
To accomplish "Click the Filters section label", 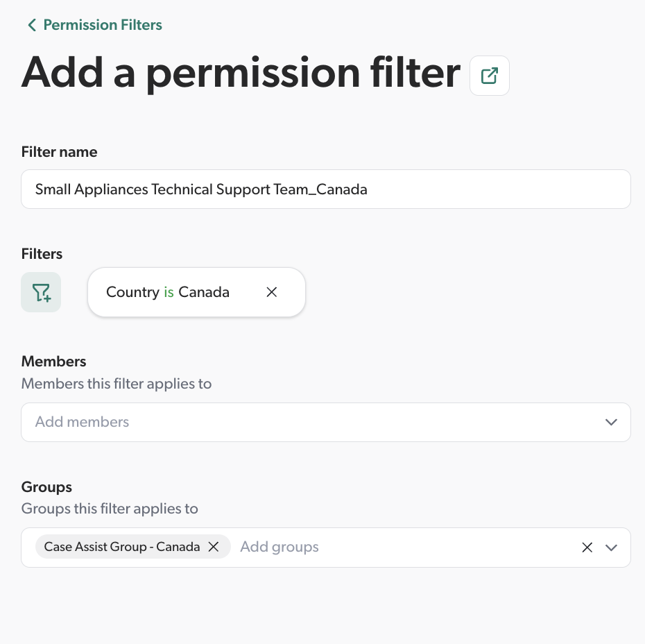I will (42, 254).
